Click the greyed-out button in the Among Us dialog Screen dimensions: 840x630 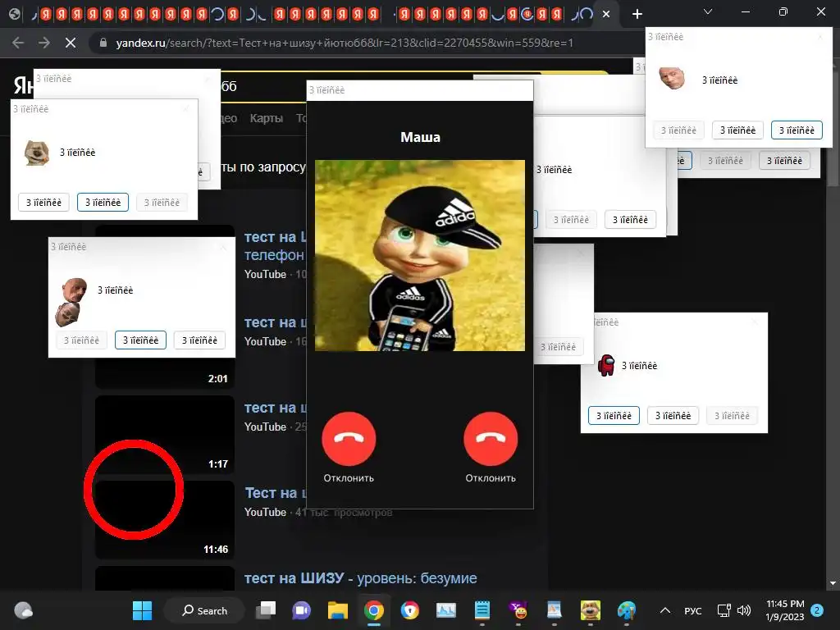(732, 416)
